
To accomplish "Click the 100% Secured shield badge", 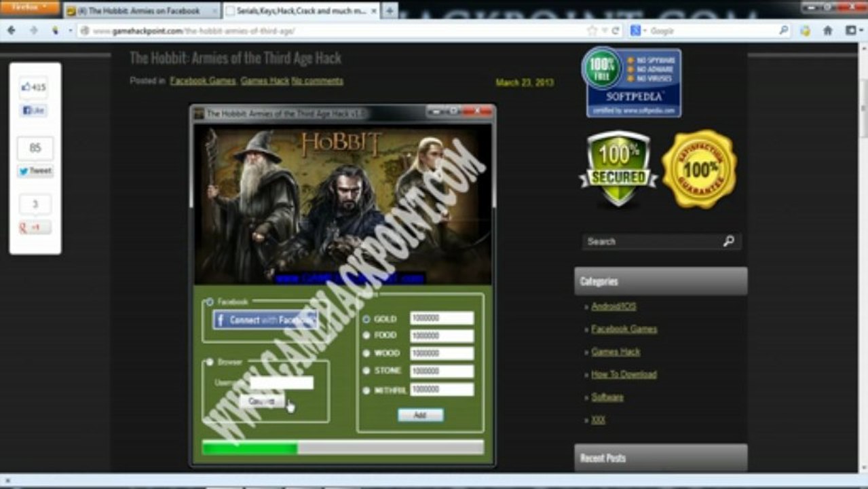I will click(618, 168).
